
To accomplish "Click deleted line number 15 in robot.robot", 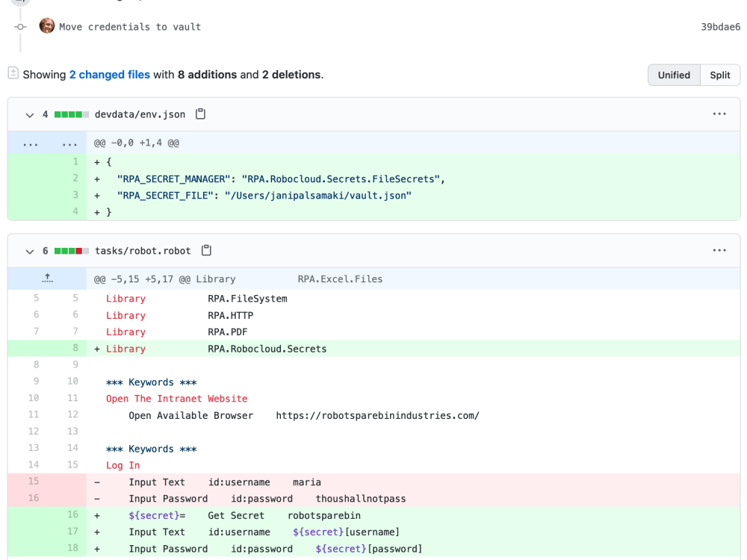I will (33, 482).
